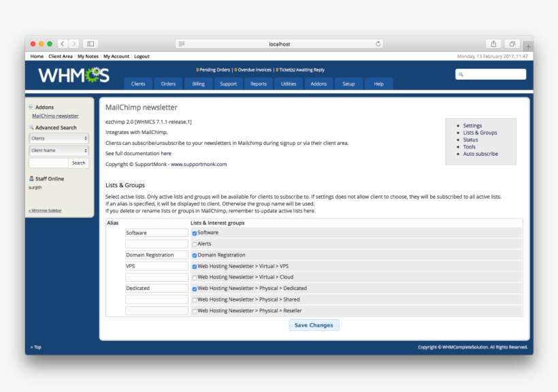Click the alias input field next to Alerts
Screen dimensions: 558x392
coord(157,244)
